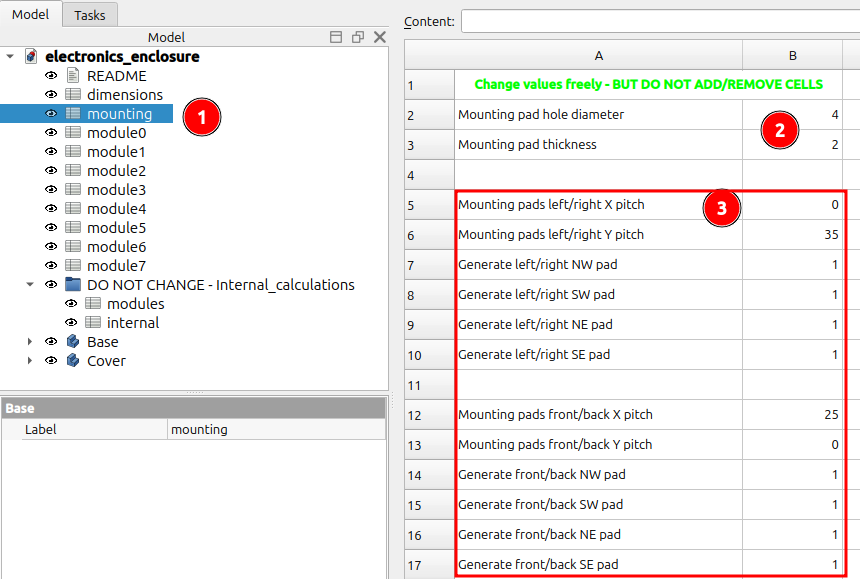Select module5 in the tree

pyautogui.click(x=116, y=228)
